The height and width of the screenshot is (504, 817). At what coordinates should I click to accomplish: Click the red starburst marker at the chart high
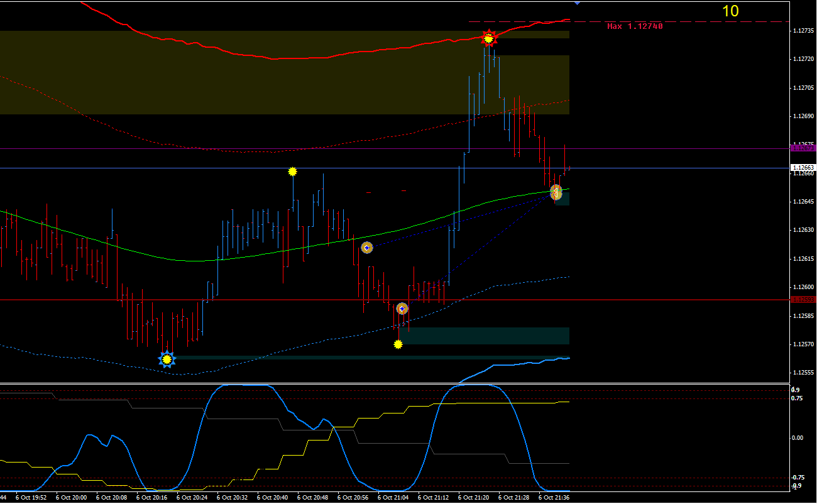click(488, 38)
